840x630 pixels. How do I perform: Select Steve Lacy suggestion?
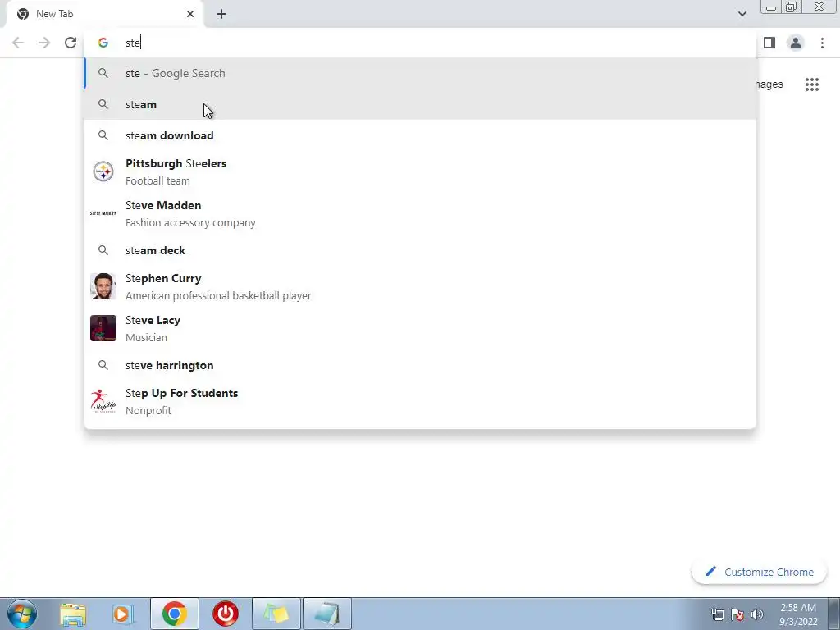coord(420,328)
